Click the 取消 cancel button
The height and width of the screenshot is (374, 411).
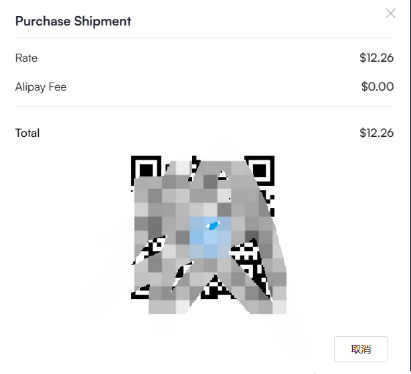[x=361, y=349]
